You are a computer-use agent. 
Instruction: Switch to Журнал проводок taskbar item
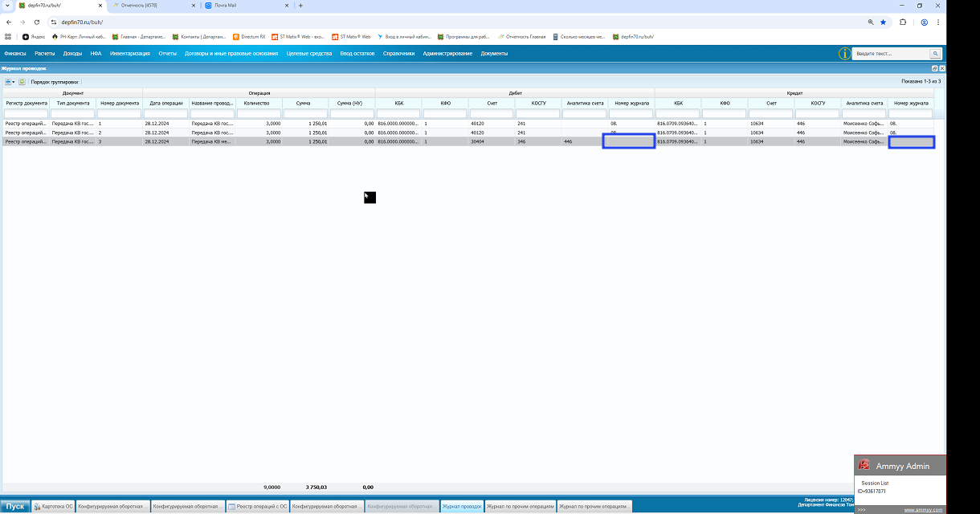(462, 507)
